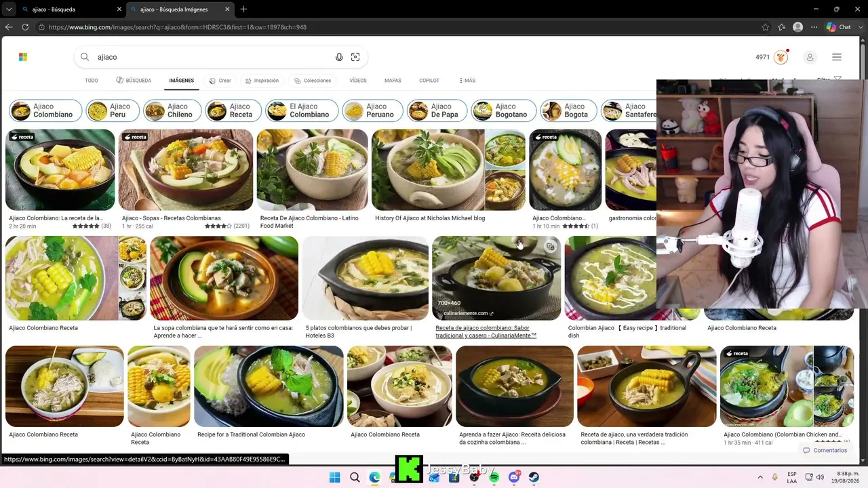
Task: Open Steam from the taskbar
Action: pyautogui.click(x=534, y=477)
